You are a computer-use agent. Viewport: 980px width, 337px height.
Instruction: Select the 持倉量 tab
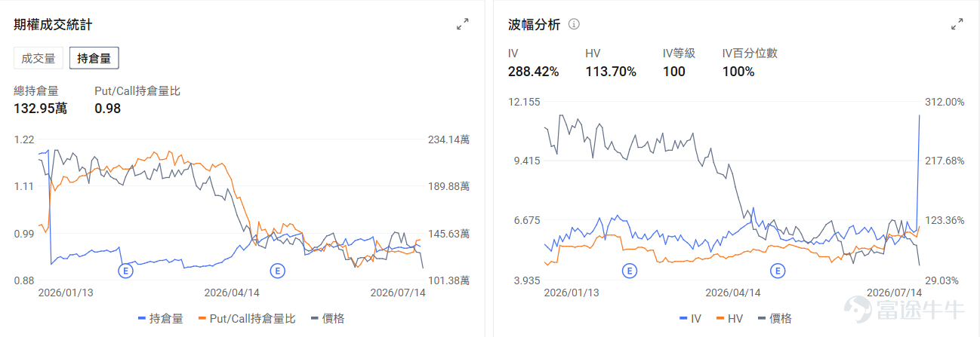(x=94, y=58)
